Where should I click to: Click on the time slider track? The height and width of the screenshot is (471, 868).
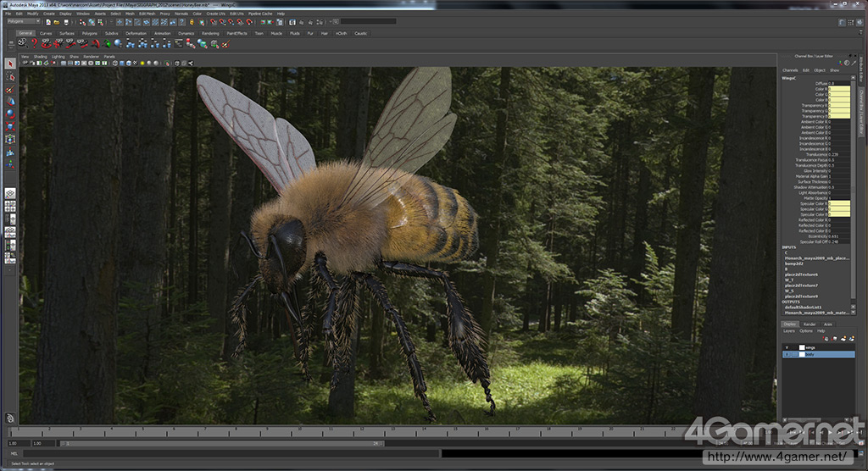coord(381,433)
